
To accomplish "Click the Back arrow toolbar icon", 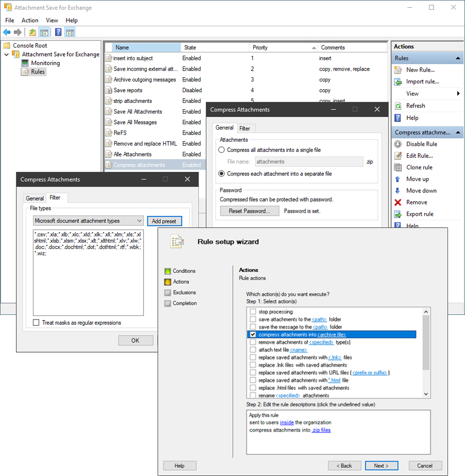I will point(7,32).
